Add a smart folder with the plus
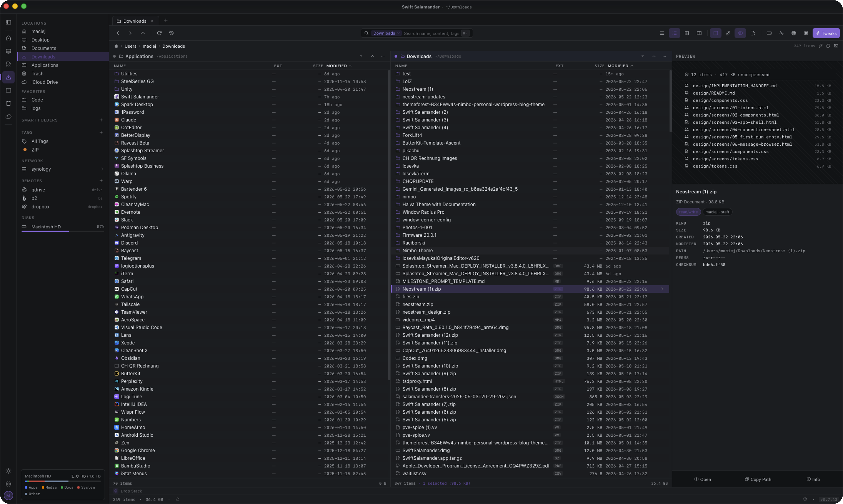This screenshot has height=504, width=843. pos(101,120)
